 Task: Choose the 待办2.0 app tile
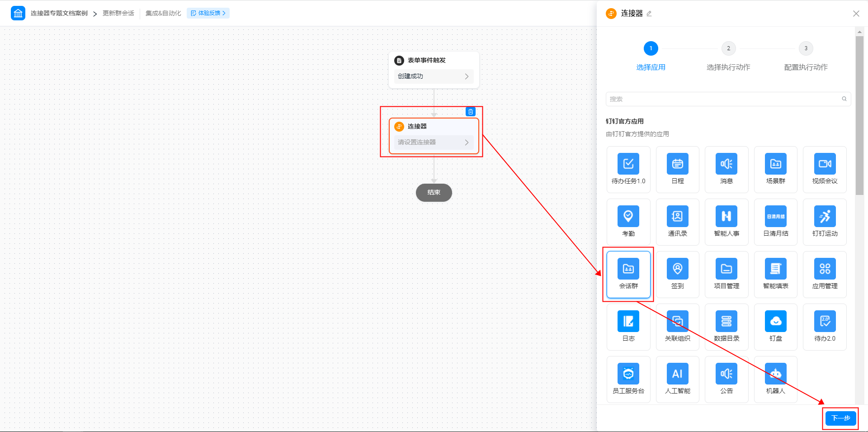tap(825, 327)
